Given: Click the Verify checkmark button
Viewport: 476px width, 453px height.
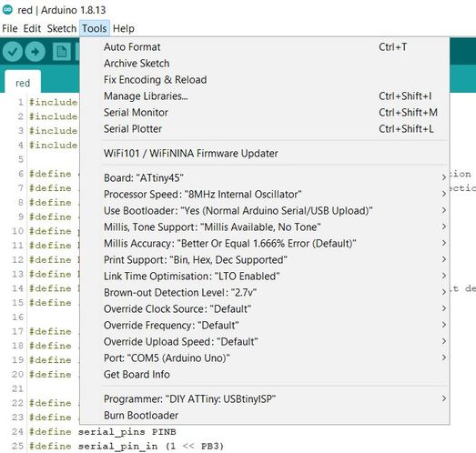Looking at the screenshot, I should [x=13, y=52].
